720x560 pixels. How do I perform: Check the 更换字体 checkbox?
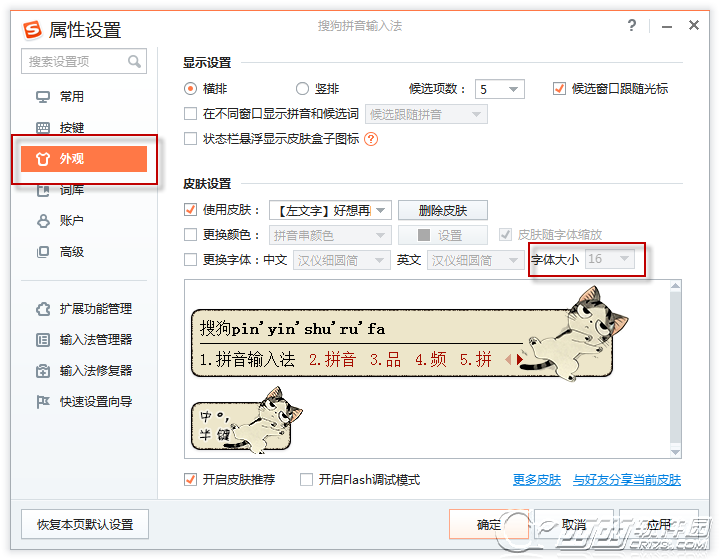tap(190, 260)
